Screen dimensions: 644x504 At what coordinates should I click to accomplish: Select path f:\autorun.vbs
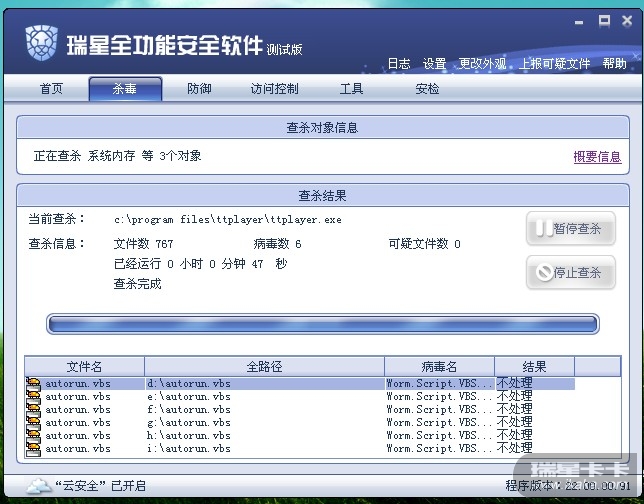tap(189, 410)
